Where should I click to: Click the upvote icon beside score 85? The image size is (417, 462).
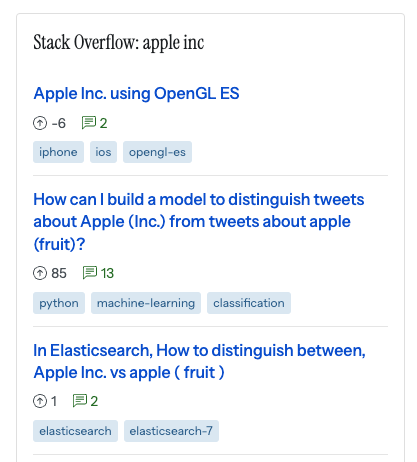pos(40,273)
